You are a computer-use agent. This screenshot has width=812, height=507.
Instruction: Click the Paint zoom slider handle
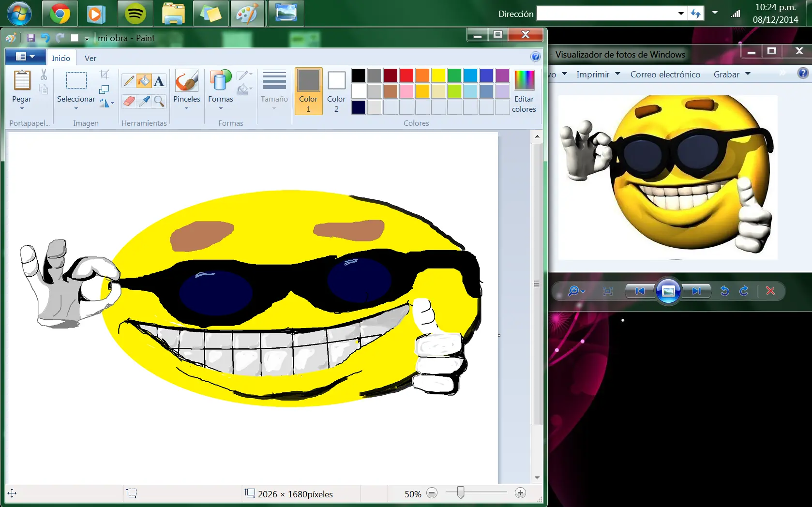pyautogui.click(x=461, y=493)
